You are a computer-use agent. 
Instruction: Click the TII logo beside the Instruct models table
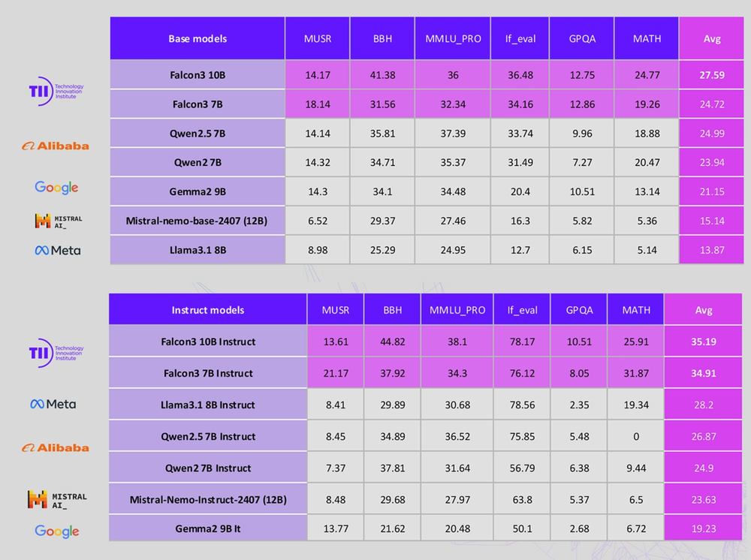pos(56,353)
